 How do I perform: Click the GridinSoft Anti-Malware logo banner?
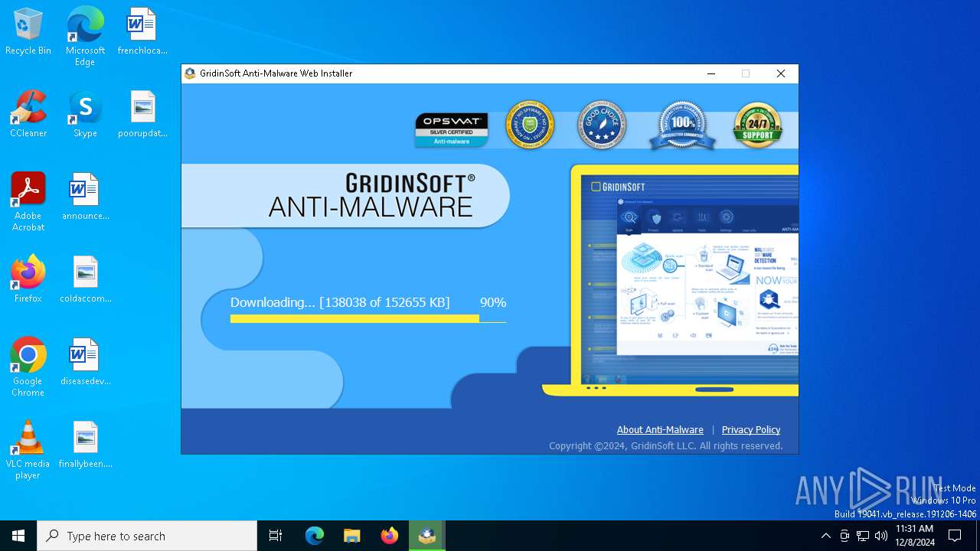point(345,196)
